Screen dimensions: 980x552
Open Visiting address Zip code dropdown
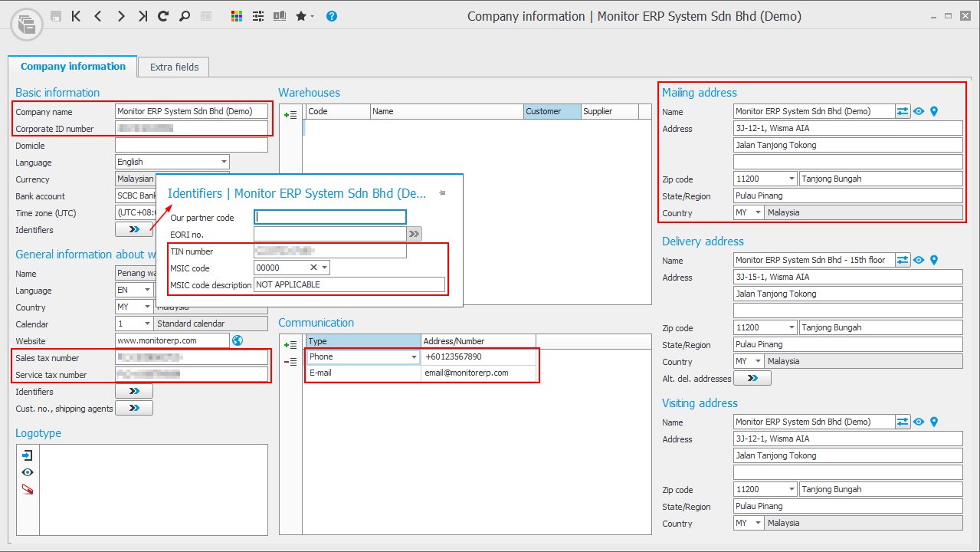coord(792,489)
